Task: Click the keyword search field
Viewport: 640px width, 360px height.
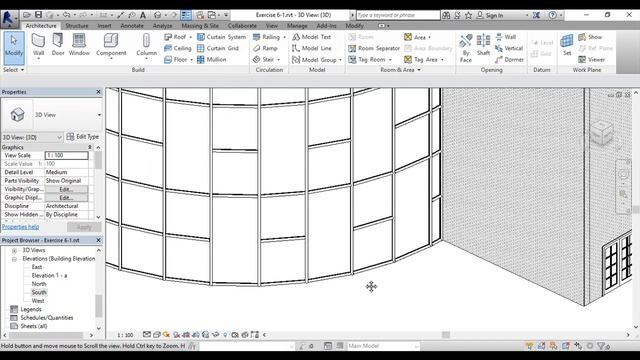Action: pyautogui.click(x=398, y=15)
